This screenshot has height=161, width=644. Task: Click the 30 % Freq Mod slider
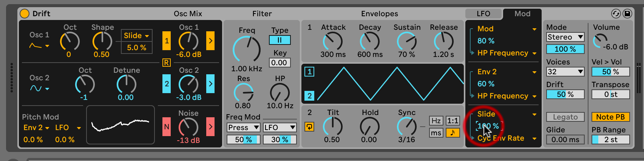point(280,140)
